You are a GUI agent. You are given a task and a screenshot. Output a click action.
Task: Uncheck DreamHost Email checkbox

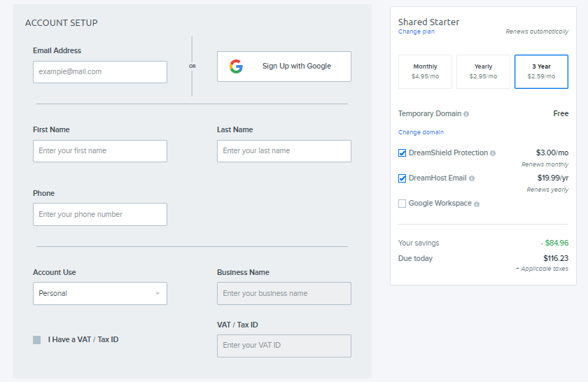pyautogui.click(x=402, y=178)
